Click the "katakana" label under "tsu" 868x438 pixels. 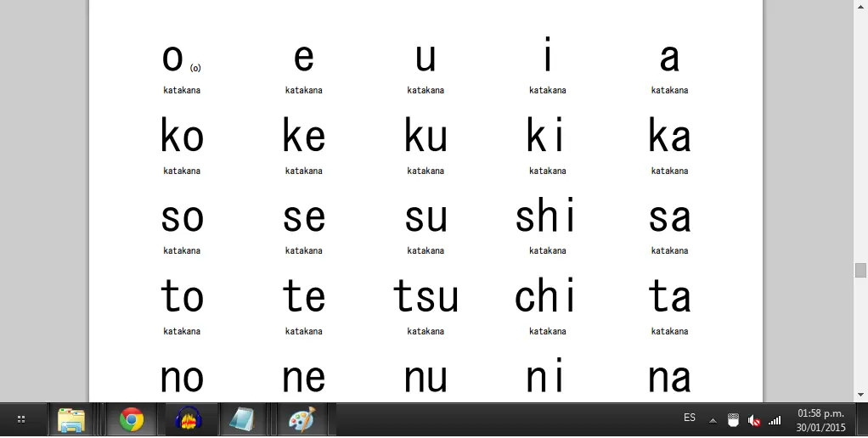426,331
